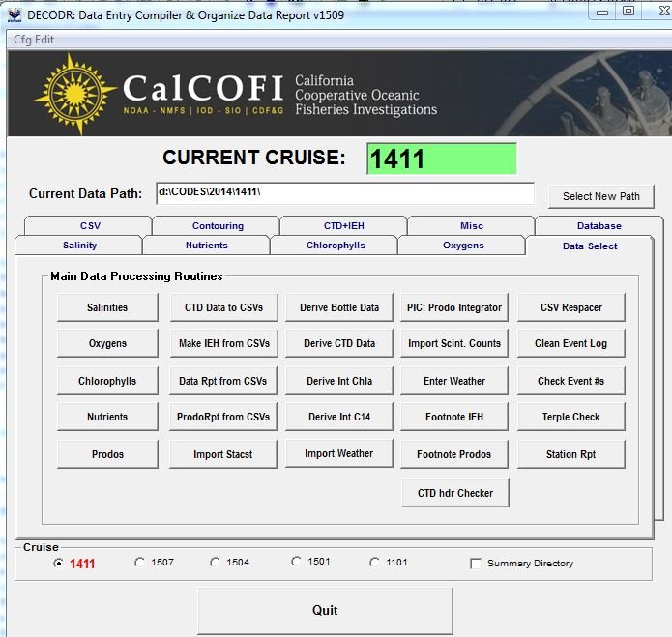Click the Current Data Path field

pyautogui.click(x=345, y=193)
